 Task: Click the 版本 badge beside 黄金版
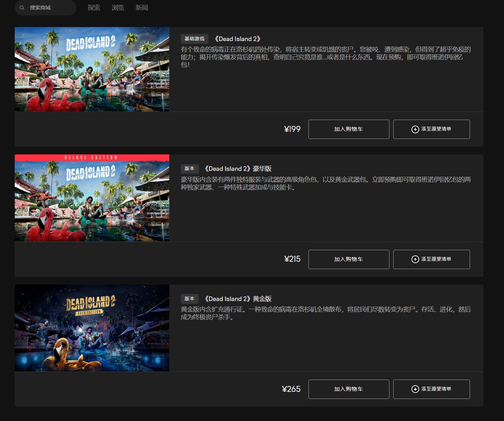click(190, 299)
